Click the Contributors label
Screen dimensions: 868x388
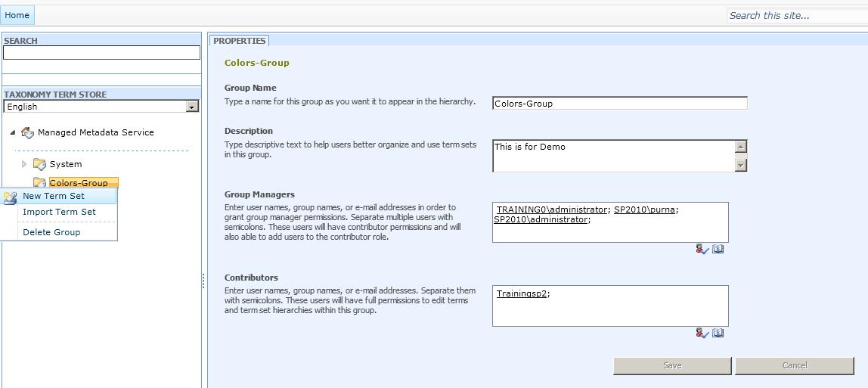[251, 278]
